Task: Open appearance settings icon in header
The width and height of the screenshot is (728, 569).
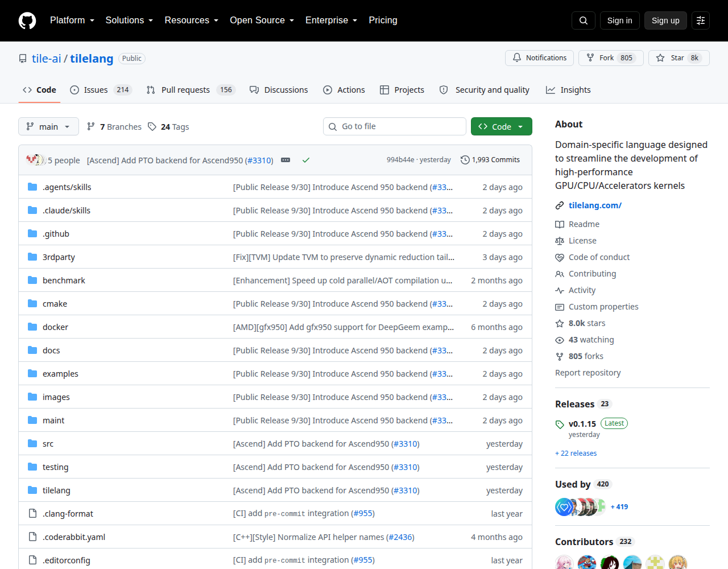Action: pyautogui.click(x=701, y=20)
